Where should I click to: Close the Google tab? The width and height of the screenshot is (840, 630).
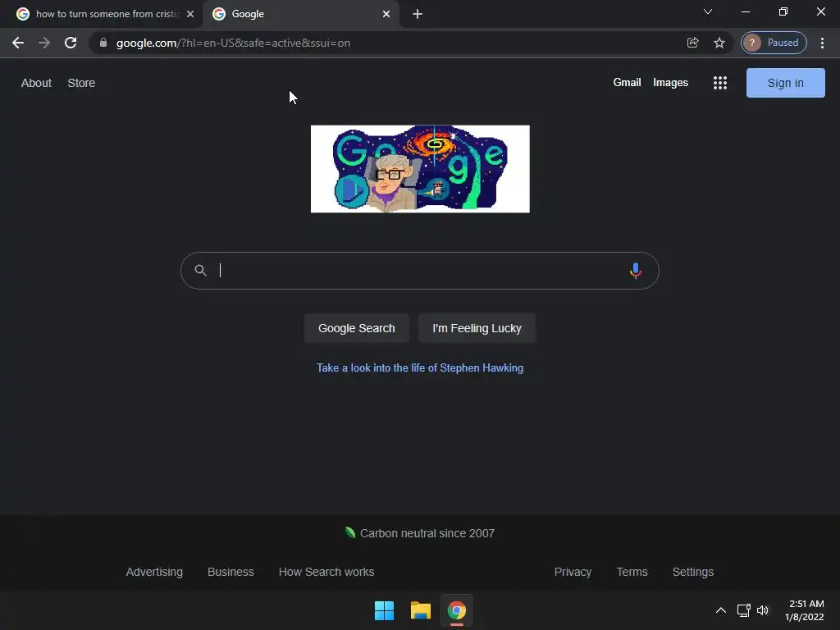coord(386,14)
